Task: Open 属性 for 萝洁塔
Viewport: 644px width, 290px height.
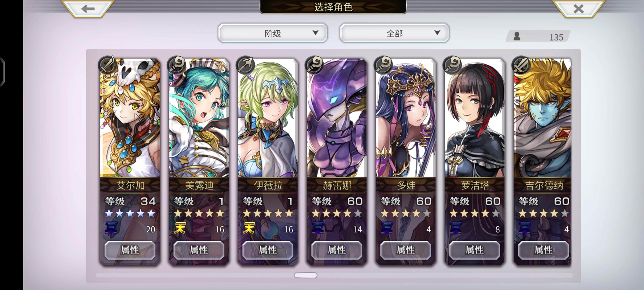Action: click(475, 250)
